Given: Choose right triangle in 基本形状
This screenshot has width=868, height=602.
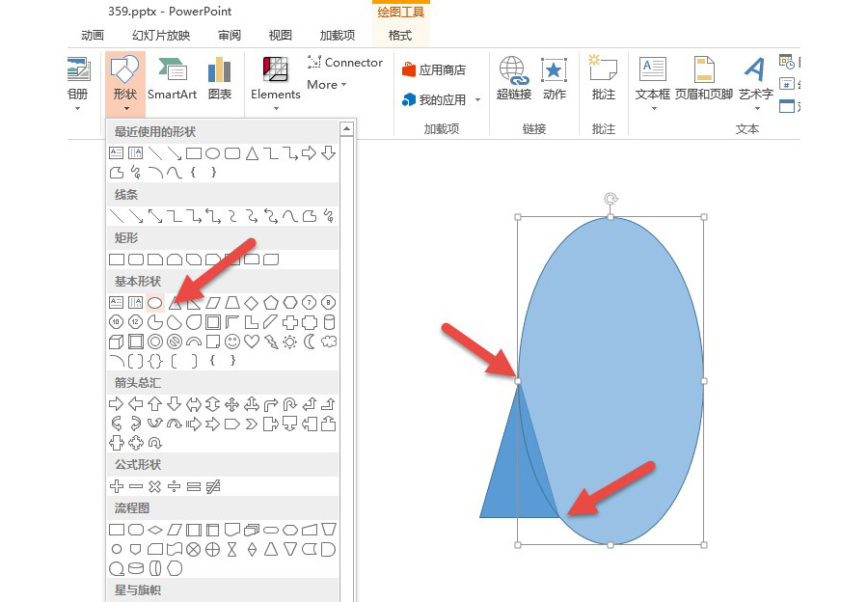Looking at the screenshot, I should click(x=193, y=303).
